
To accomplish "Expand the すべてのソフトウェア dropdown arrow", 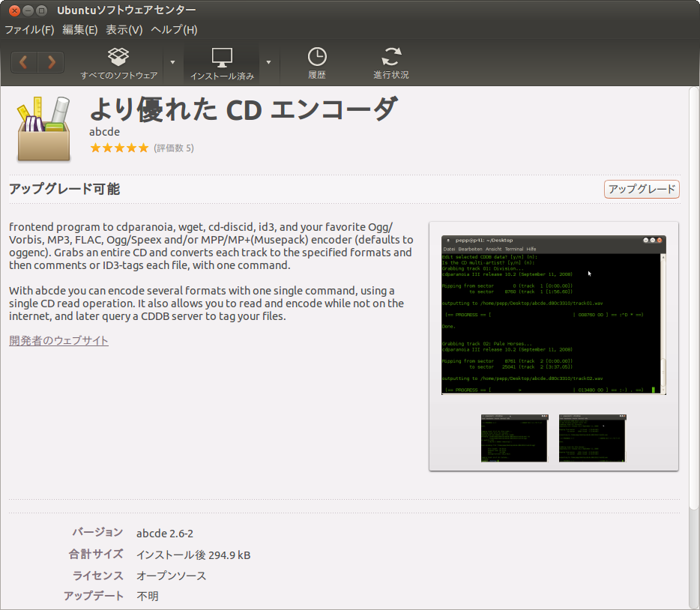I will 172,62.
